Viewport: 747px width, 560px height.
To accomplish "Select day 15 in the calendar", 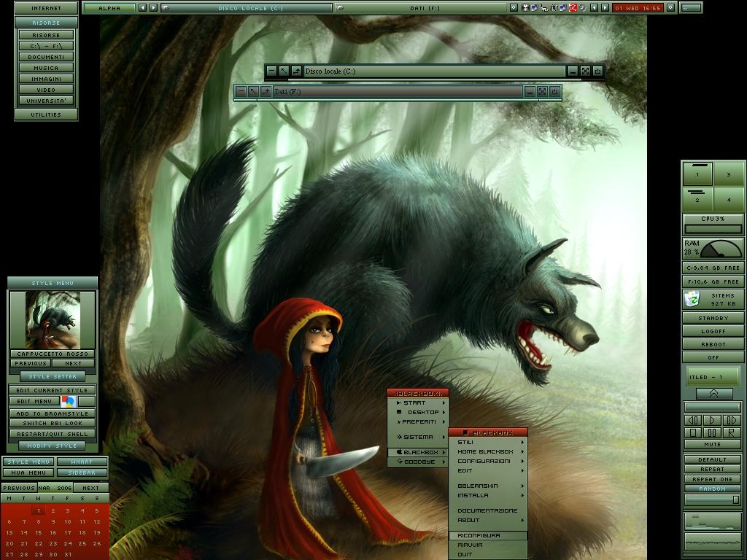I will pyautogui.click(x=39, y=533).
